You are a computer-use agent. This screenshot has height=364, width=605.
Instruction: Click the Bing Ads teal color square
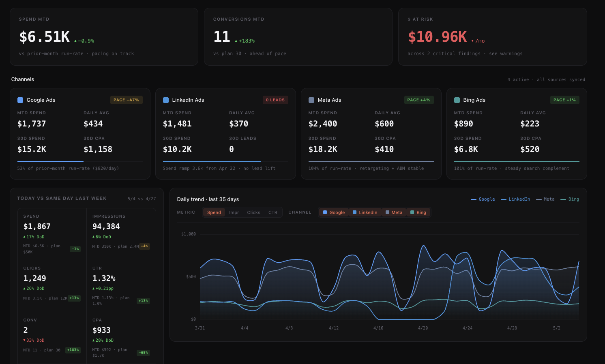pyautogui.click(x=457, y=100)
